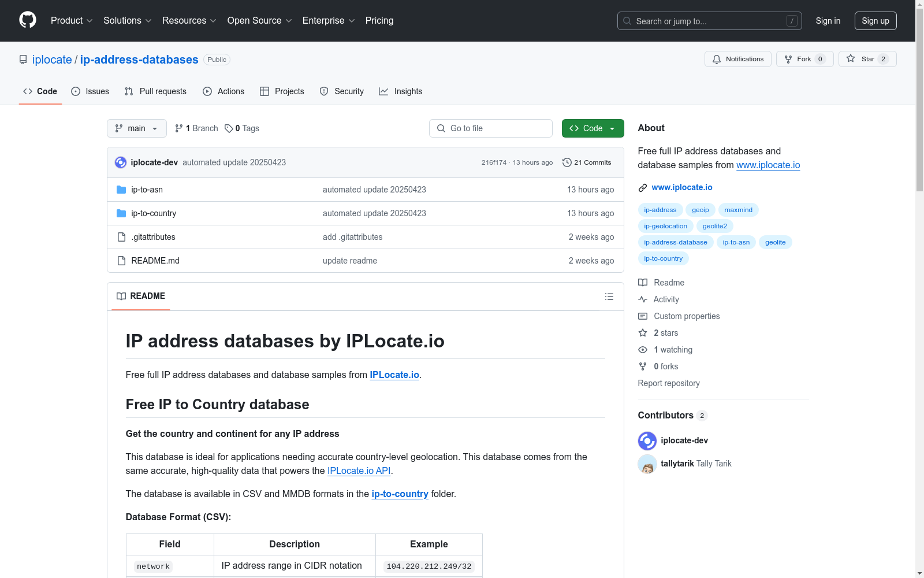The image size is (924, 578).
Task: Click the eye icon beside 1 watching
Action: [643, 350]
